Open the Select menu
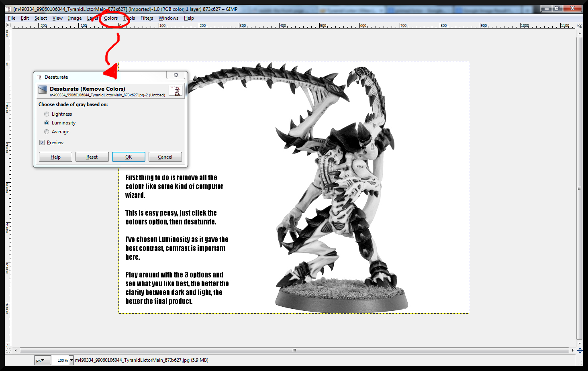Screen dimensions: 588x371 41,18
